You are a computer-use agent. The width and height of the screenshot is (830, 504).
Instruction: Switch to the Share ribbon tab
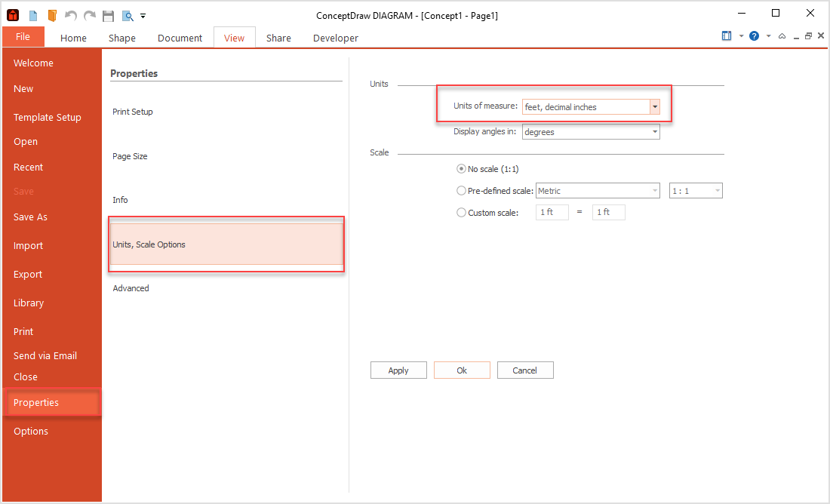[278, 38]
